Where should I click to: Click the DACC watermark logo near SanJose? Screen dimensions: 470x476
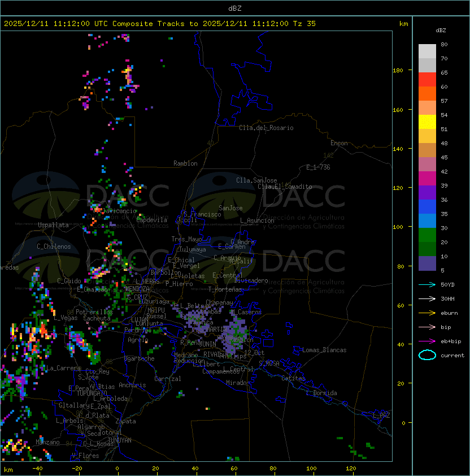[x=266, y=197]
